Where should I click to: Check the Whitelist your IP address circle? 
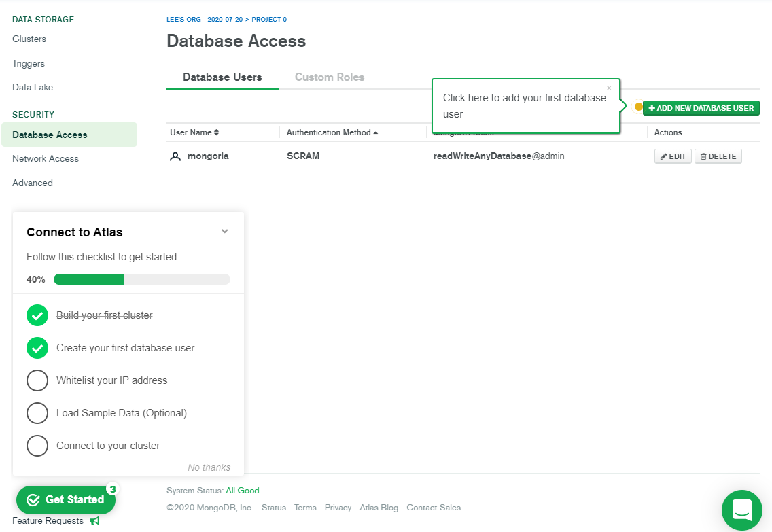[37, 380]
